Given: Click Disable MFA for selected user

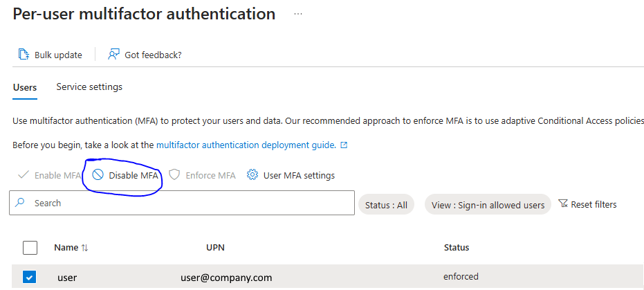Looking at the screenshot, I should (x=125, y=175).
